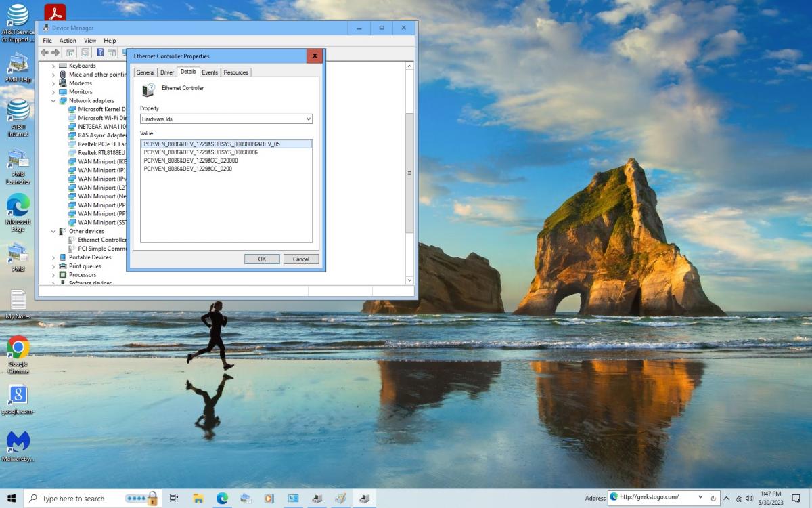812x508 pixels.
Task: Select the Ethernet Controller tree item
Action: tap(97, 240)
